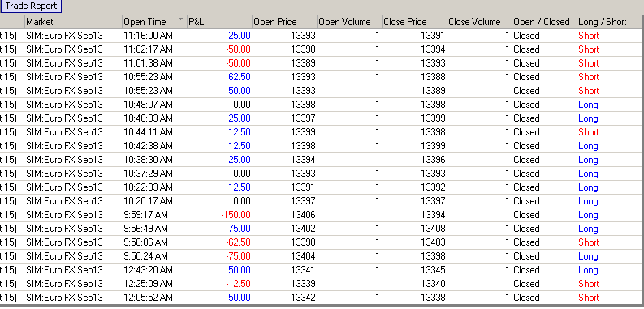Screen dimensions: 644x309
Task: Sort by the Market column header
Action: click(74, 22)
